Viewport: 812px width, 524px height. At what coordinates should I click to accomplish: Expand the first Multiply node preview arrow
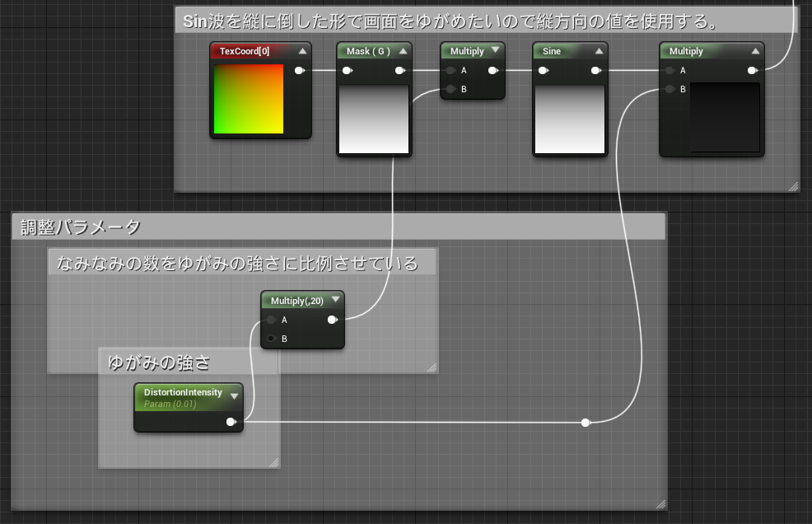pos(495,49)
